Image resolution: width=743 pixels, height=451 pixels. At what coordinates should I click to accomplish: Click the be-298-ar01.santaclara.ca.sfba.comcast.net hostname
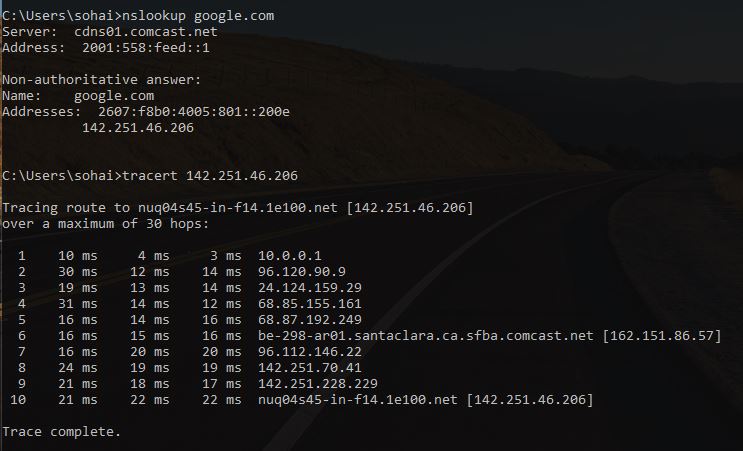[x=426, y=336]
